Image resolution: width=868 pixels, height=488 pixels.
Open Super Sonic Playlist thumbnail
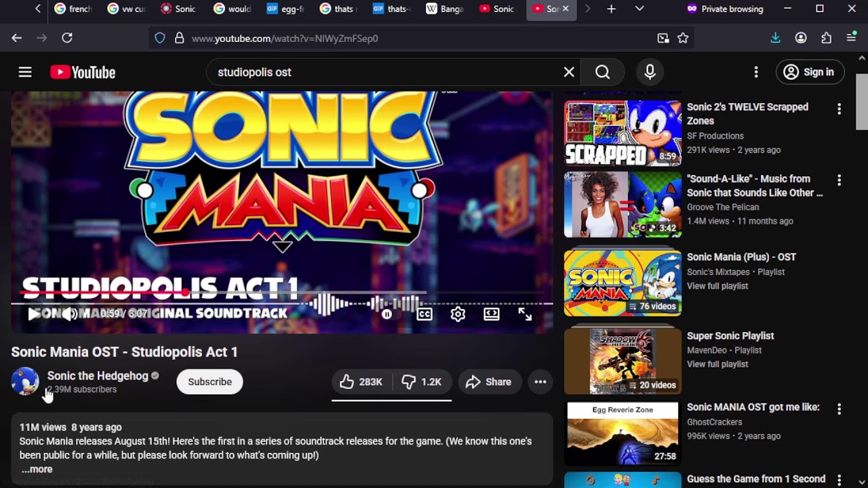point(623,361)
